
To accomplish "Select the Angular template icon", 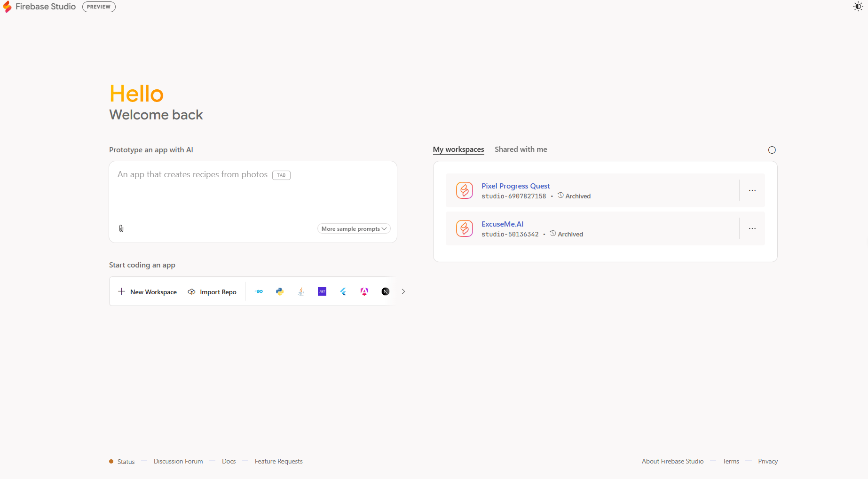I will click(364, 291).
